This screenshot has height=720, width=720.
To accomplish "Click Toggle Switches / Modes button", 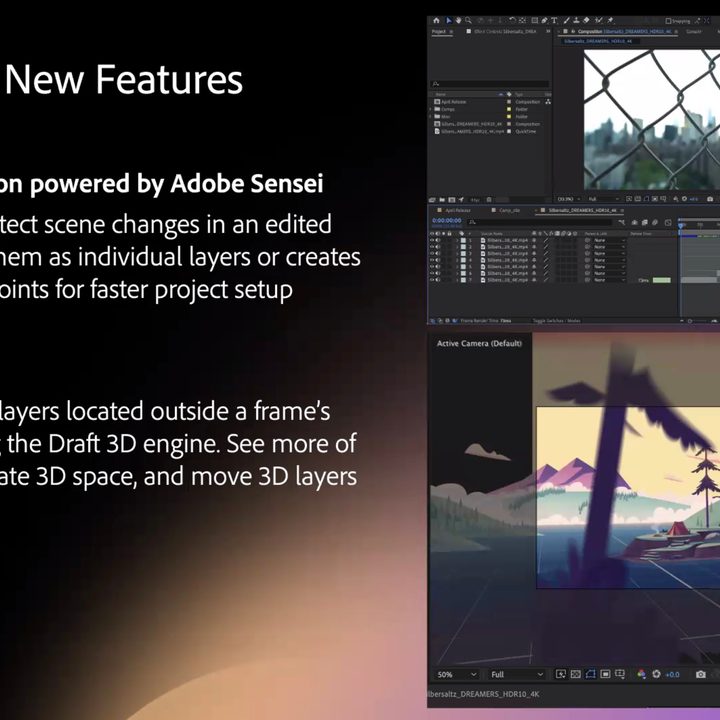I will click(x=556, y=321).
